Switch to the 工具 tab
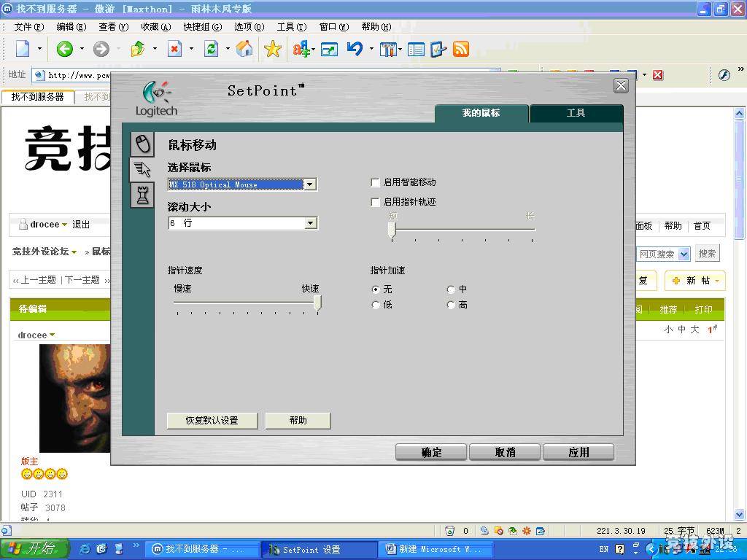Viewport: 747px width, 560px height. coord(576,113)
